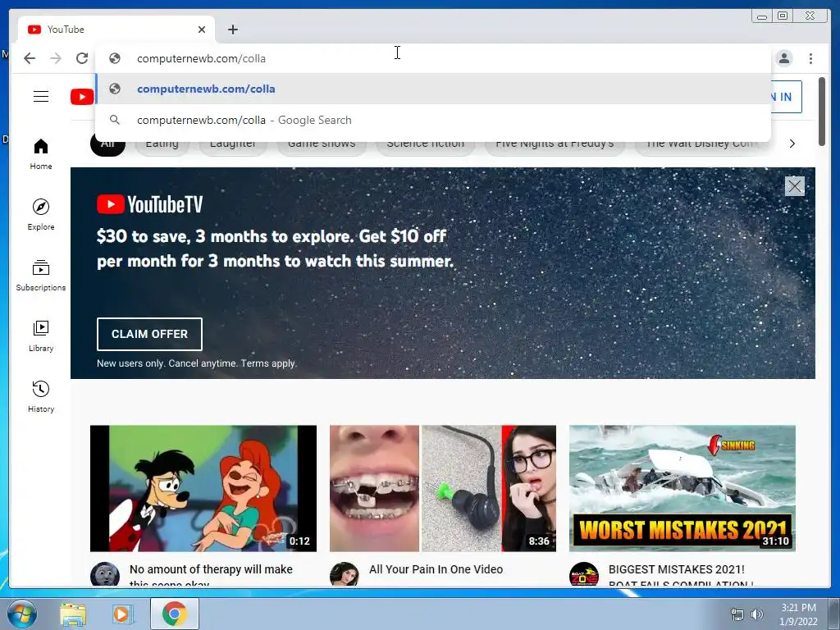840x630 pixels.
Task: Show more category chips with right chevron
Action: pyautogui.click(x=792, y=144)
